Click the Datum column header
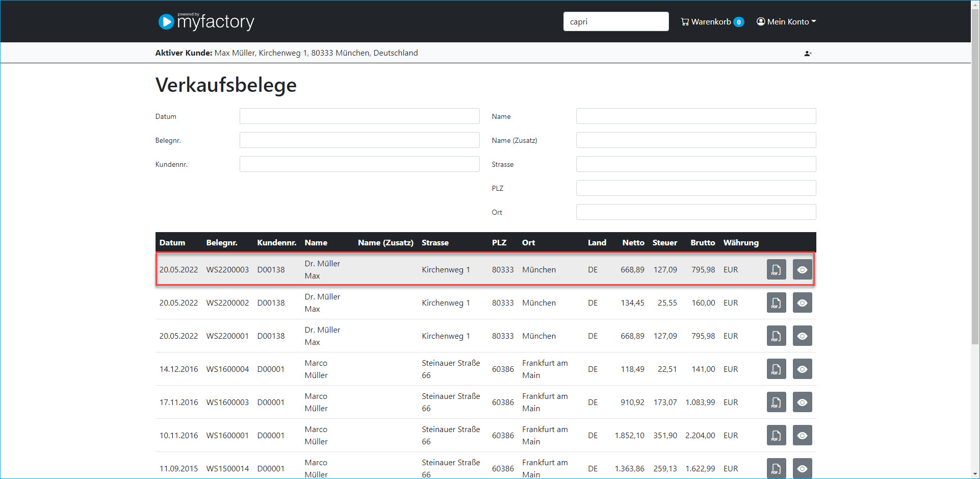980x479 pixels. [172, 243]
